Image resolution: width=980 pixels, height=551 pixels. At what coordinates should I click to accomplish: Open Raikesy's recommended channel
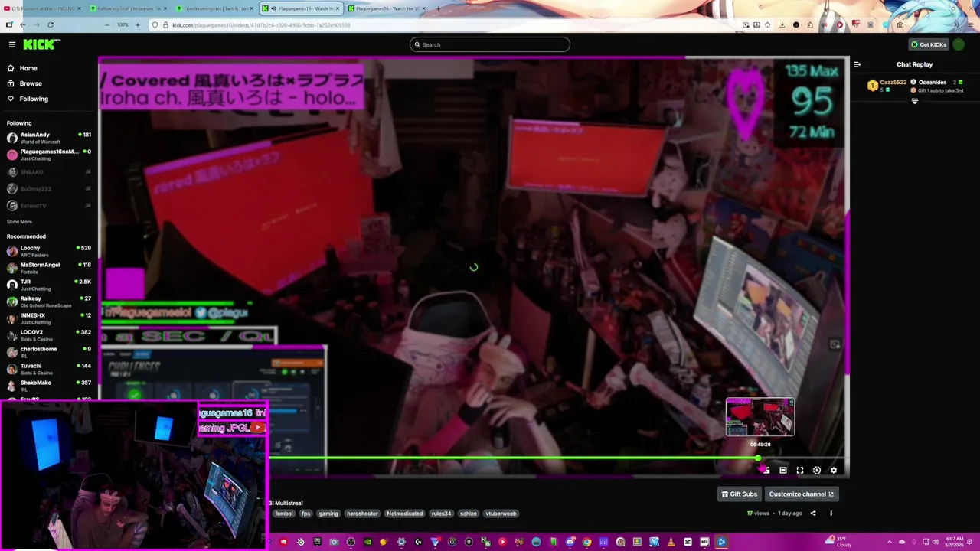pos(48,302)
